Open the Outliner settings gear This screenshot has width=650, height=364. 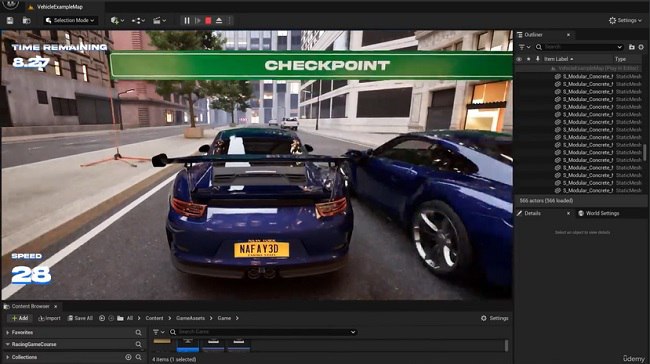(x=641, y=47)
